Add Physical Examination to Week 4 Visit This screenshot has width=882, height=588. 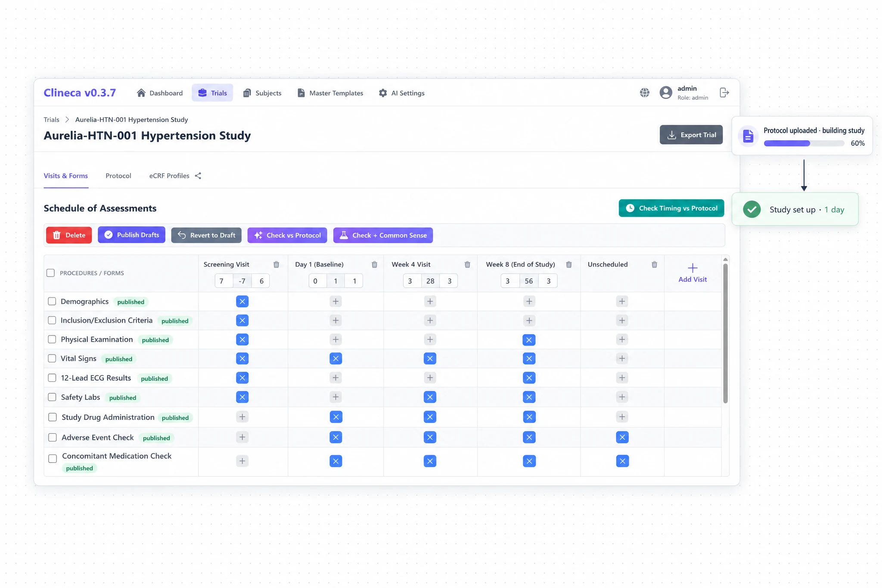[430, 339]
